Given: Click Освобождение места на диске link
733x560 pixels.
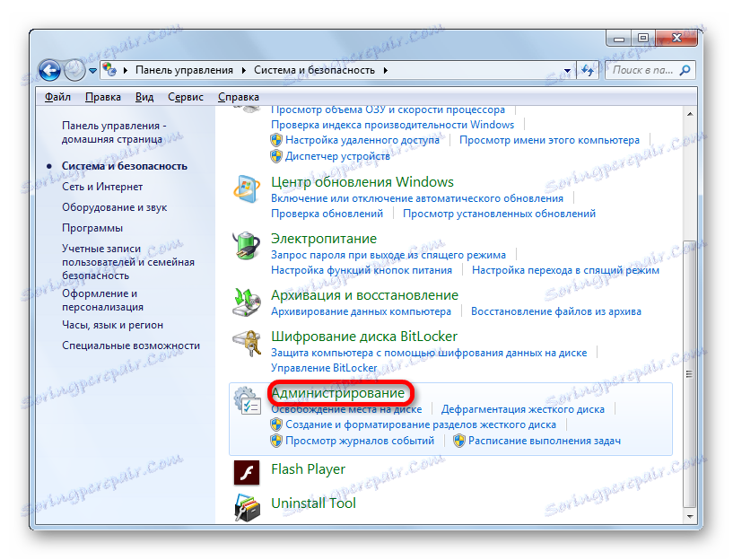Looking at the screenshot, I should 346,409.
